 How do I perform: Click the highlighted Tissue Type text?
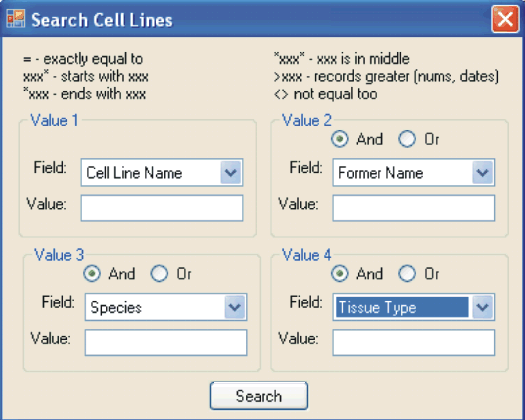(378, 307)
